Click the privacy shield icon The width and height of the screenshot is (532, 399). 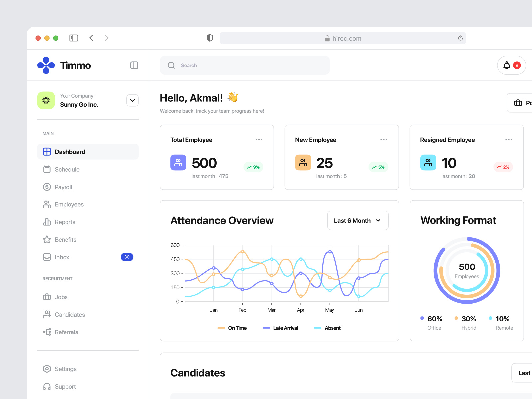click(x=210, y=38)
